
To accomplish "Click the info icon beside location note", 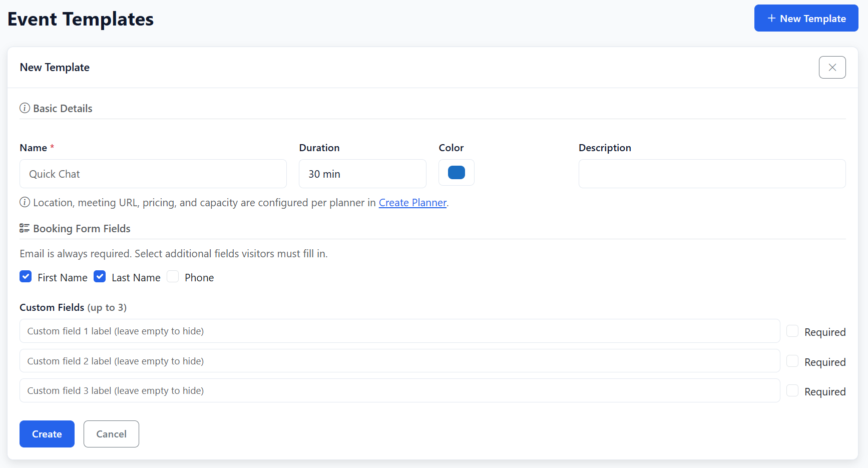I will 25,202.
